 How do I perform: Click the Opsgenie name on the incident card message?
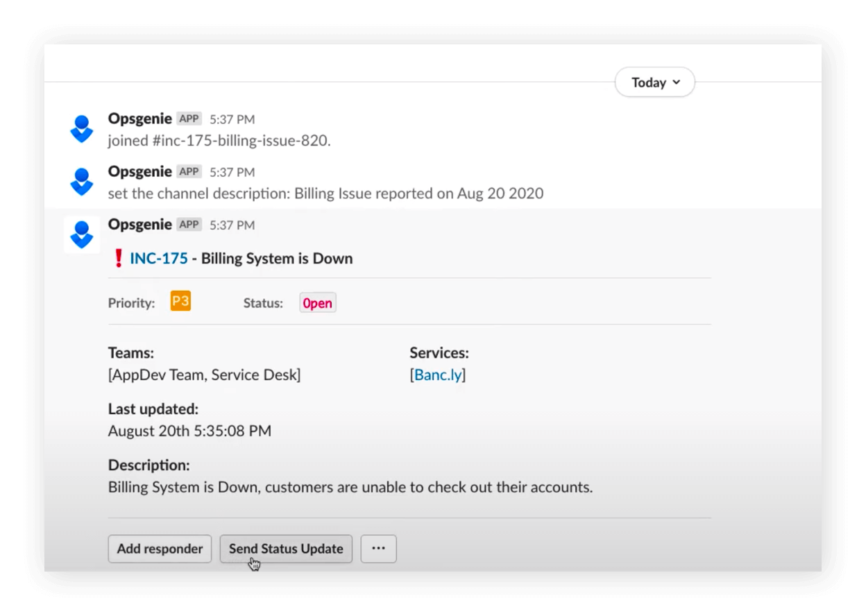click(140, 224)
